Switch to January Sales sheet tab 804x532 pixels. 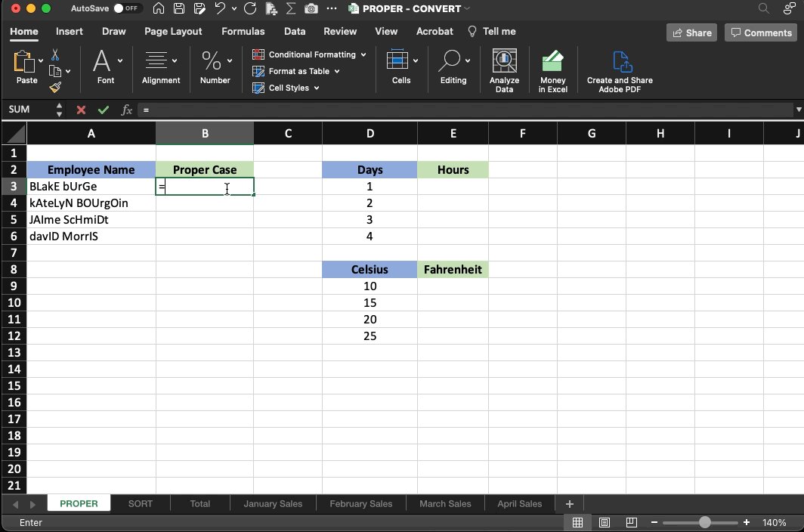[273, 504]
